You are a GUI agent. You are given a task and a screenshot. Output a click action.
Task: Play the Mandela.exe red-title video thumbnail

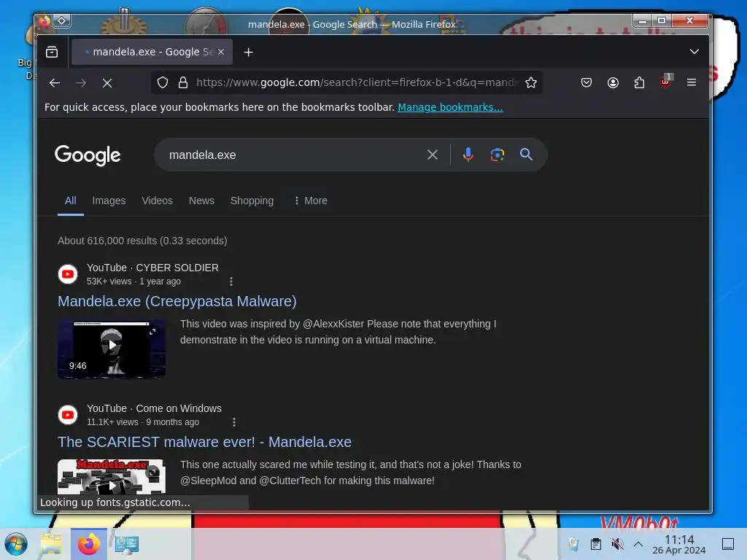click(x=112, y=477)
